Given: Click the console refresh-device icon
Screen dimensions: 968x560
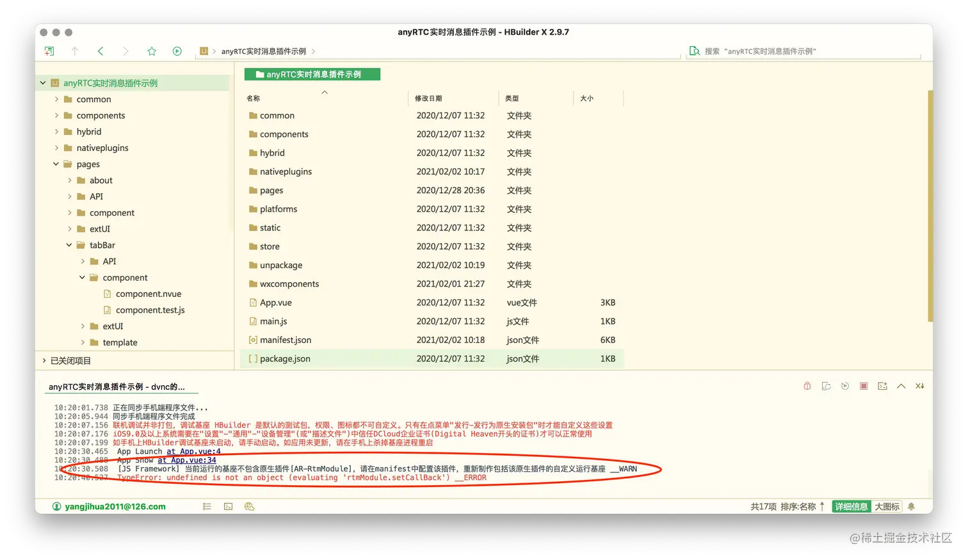Looking at the screenshot, I should click(x=827, y=386).
